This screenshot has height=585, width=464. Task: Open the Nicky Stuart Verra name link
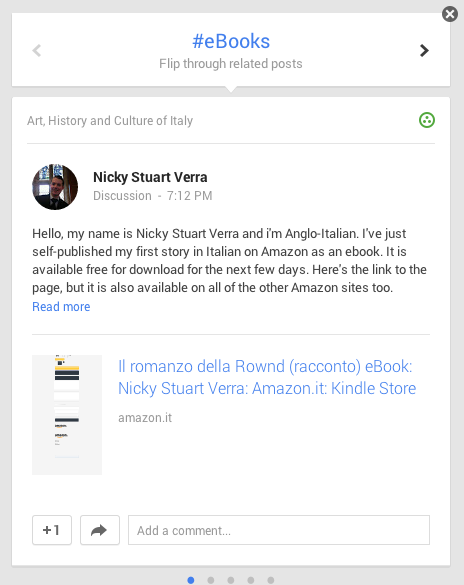pos(150,177)
